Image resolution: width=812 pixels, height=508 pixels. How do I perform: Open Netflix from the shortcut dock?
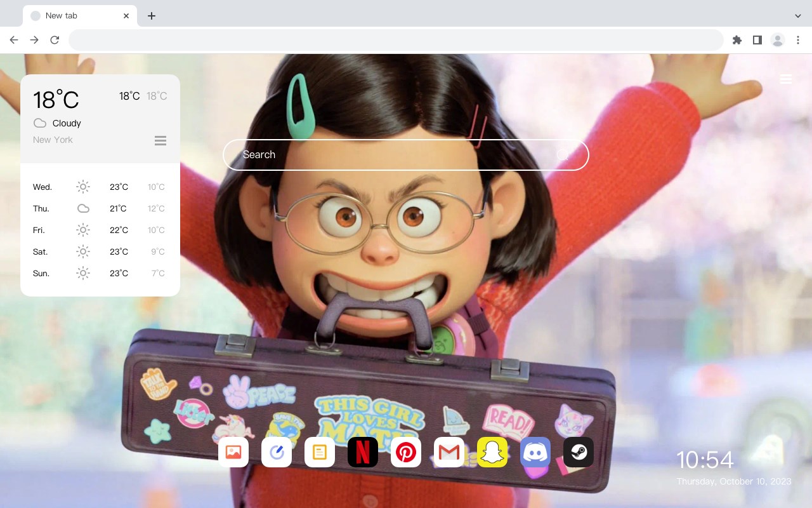tap(363, 452)
